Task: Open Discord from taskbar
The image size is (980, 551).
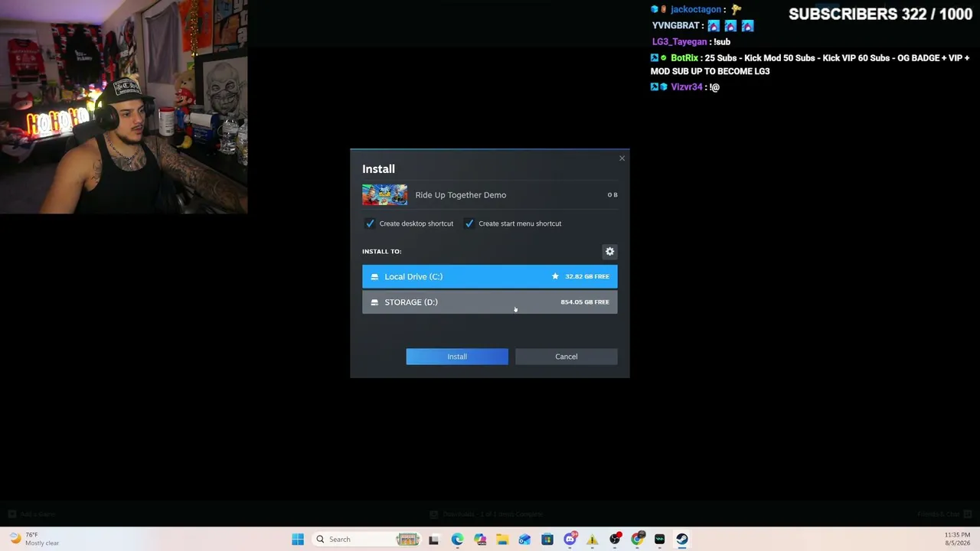Action: coord(570,540)
